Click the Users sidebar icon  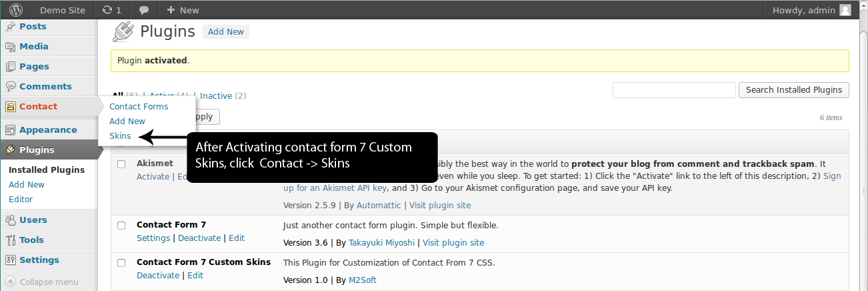pyautogui.click(x=11, y=220)
